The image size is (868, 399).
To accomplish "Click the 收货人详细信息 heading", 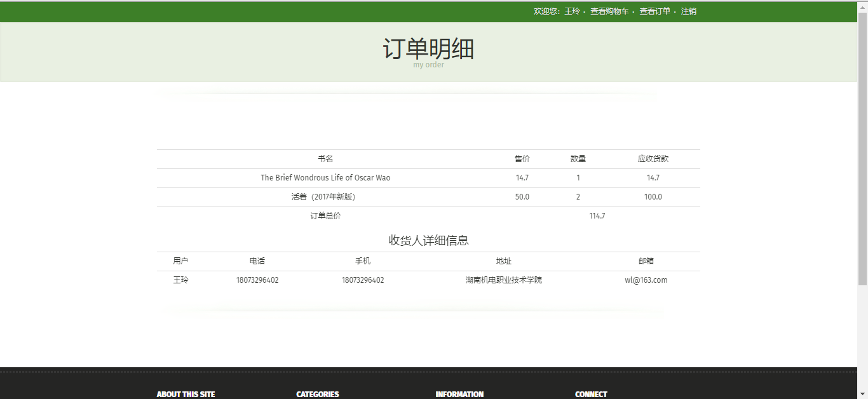I will 429,240.
